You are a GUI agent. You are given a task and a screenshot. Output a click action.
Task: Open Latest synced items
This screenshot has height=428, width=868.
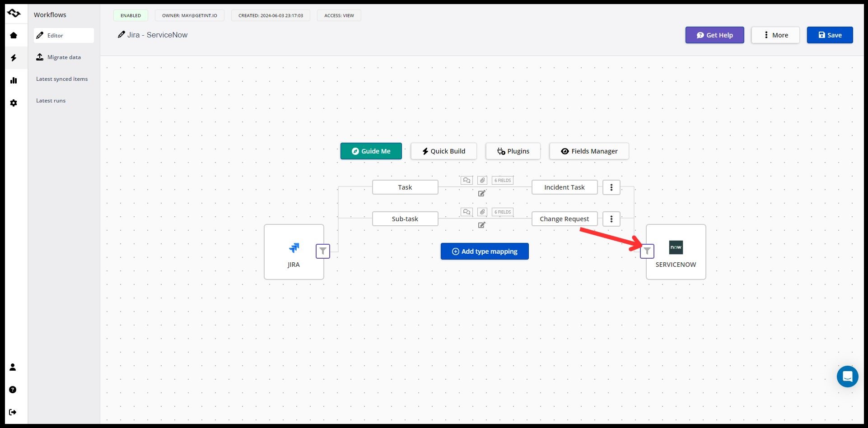pyautogui.click(x=62, y=79)
